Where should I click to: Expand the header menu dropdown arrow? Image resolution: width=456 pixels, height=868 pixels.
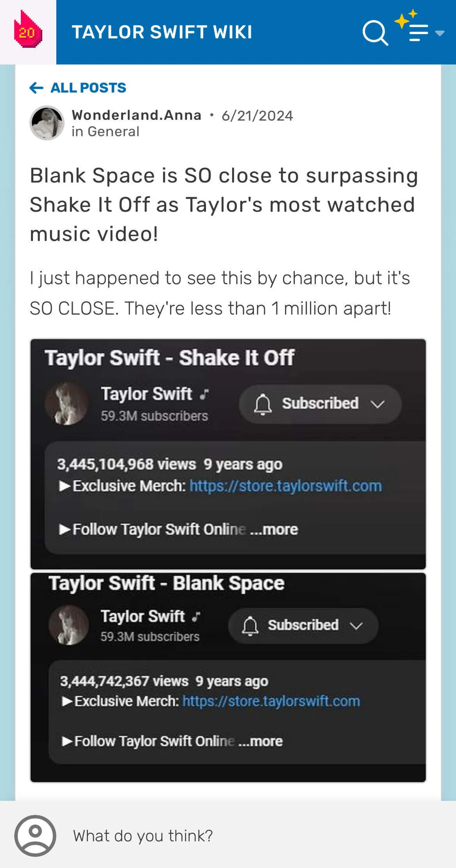(x=440, y=33)
